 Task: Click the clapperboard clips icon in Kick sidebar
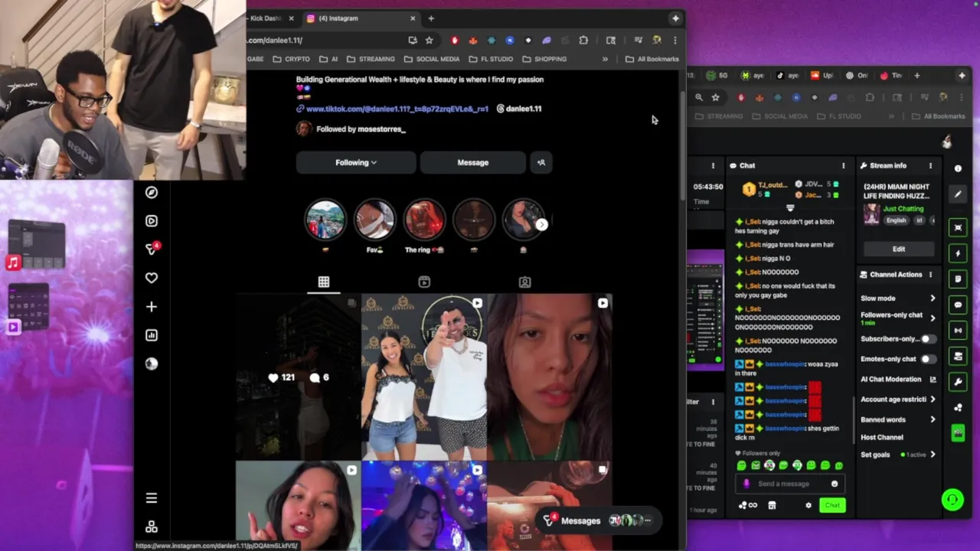tap(958, 433)
